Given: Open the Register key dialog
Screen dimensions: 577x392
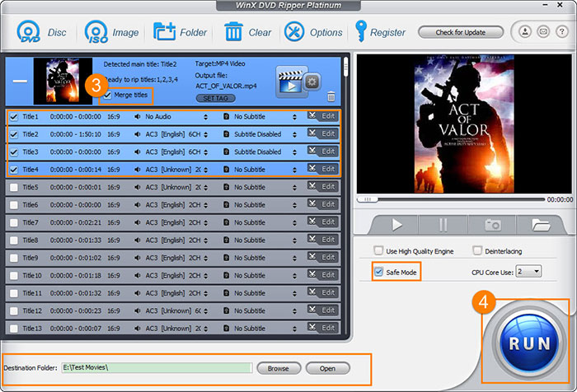Looking at the screenshot, I should [x=381, y=32].
